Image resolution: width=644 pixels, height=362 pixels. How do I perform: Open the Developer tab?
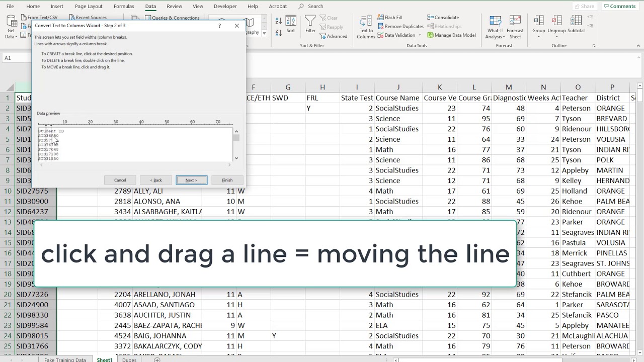(225, 7)
